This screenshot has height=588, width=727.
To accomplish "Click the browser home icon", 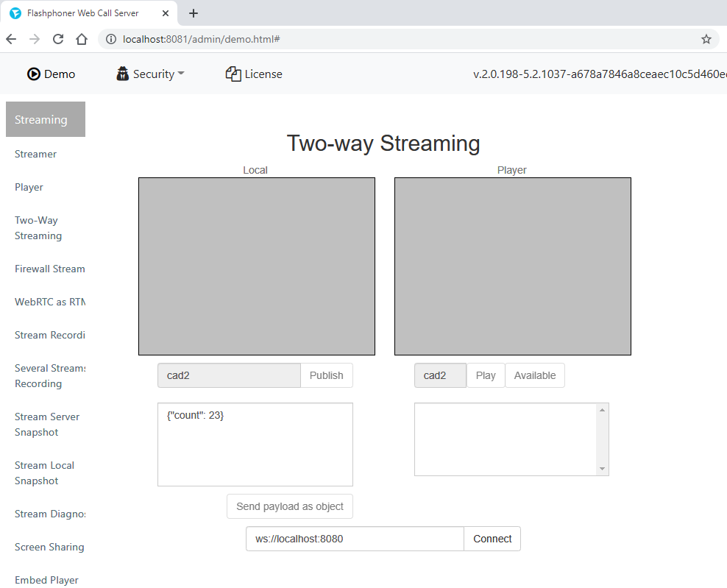I will (82, 39).
